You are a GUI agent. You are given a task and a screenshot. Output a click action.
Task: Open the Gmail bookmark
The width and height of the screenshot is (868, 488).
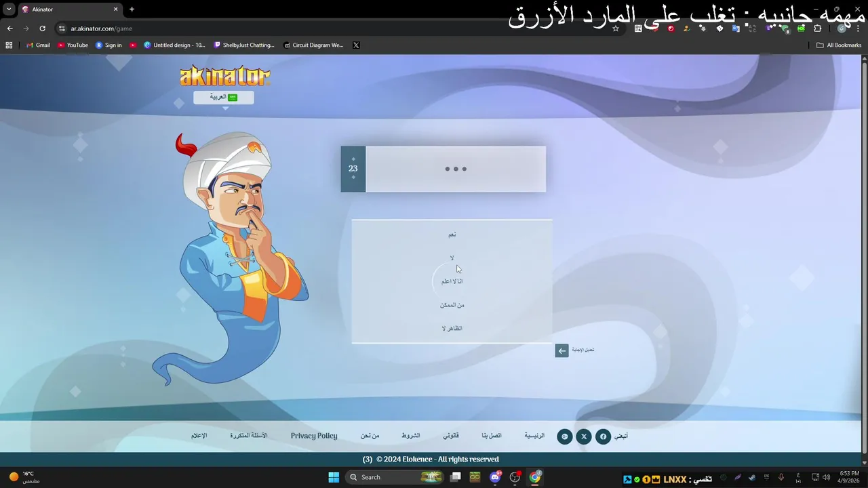(x=37, y=45)
